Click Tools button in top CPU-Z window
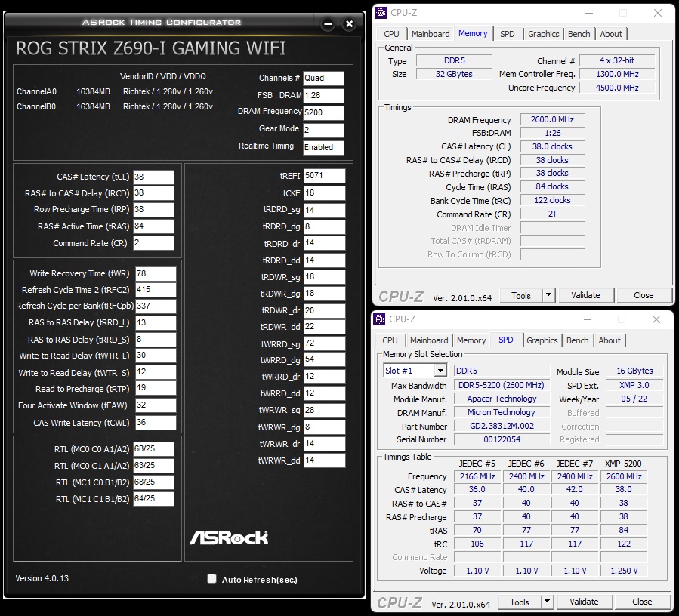Image resolution: width=679 pixels, height=616 pixels. pos(521,295)
